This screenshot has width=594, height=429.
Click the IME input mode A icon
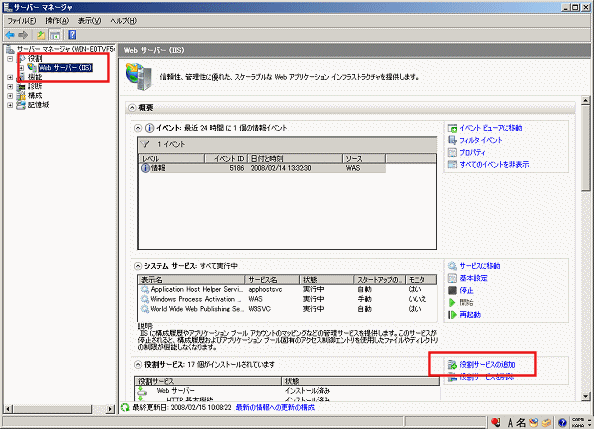(510, 422)
